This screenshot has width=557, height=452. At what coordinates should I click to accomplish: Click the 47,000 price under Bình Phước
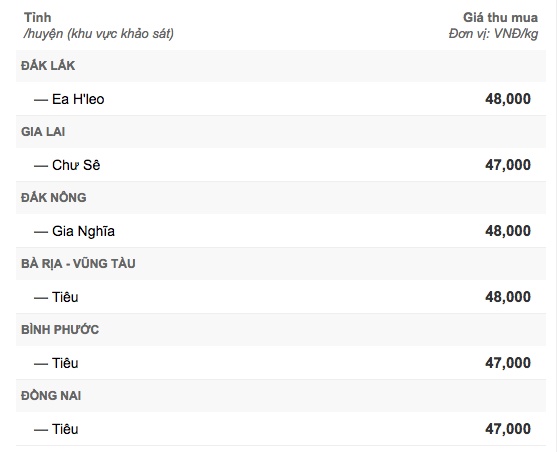click(x=508, y=363)
